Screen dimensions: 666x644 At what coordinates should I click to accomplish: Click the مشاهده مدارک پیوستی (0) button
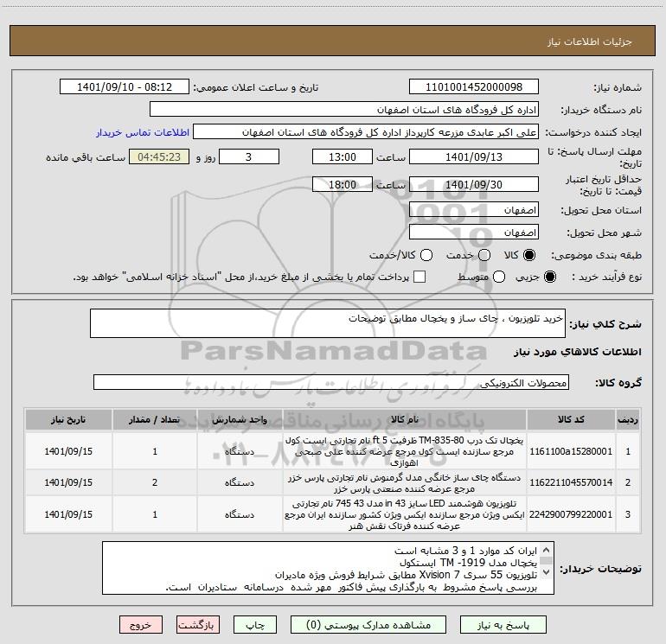pos(368,625)
